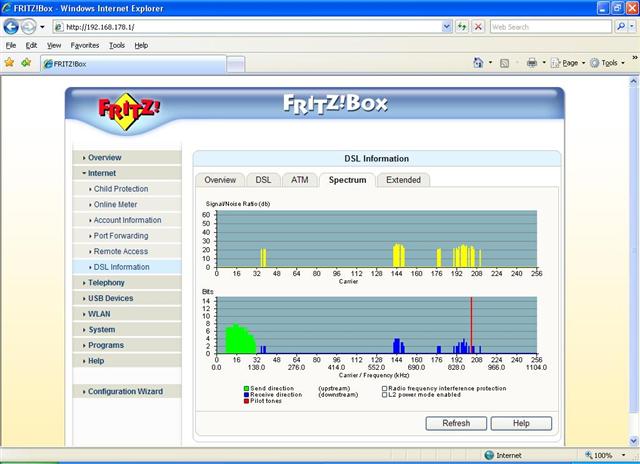Click the browser Forward arrow button
Screen dimensions: 640x464
(x=28, y=27)
